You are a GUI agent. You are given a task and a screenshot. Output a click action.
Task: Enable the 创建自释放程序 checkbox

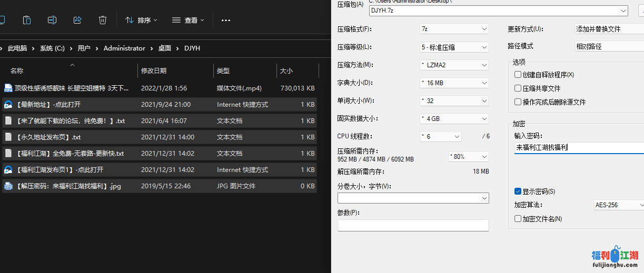click(x=518, y=75)
